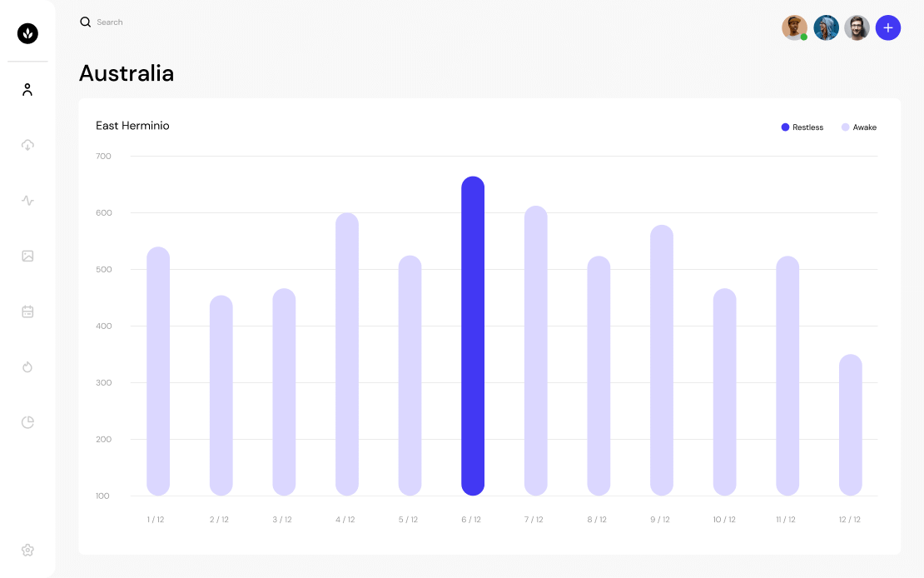
Task: Click the dark blue 6 / 12 bar
Action: tap(473, 336)
